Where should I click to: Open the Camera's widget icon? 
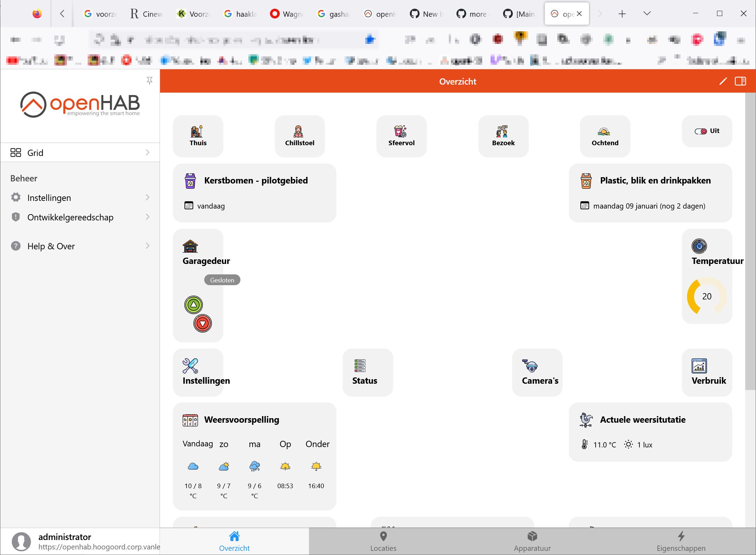coord(530,366)
